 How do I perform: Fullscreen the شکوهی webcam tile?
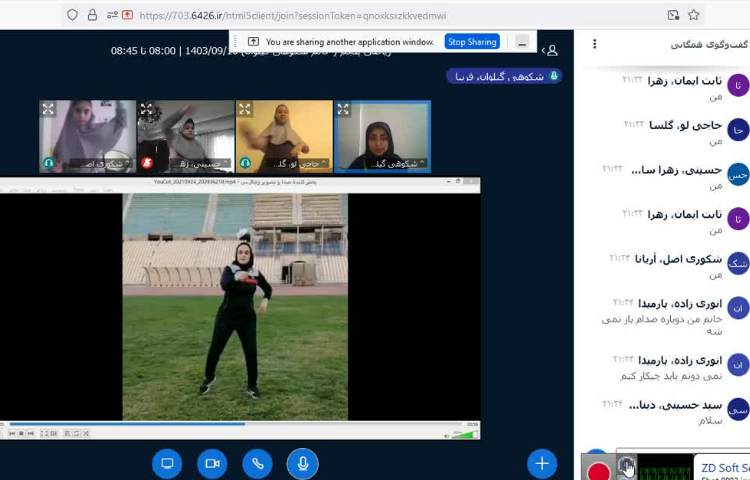343,109
